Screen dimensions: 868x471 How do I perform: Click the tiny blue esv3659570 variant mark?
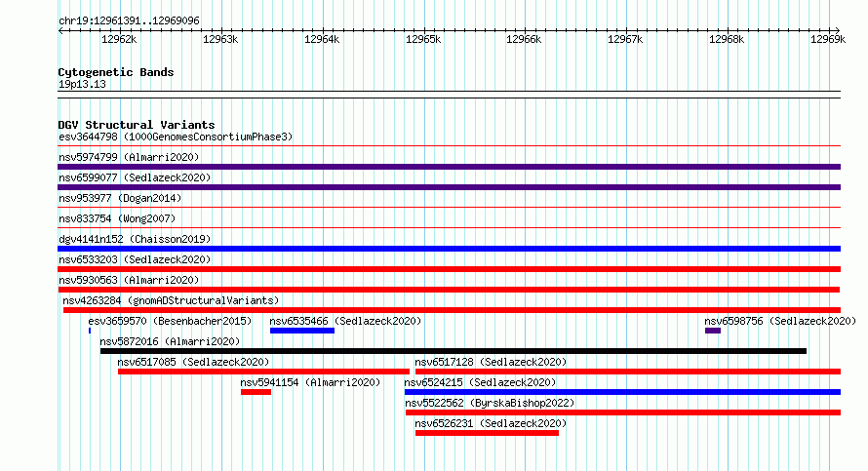(x=90, y=331)
